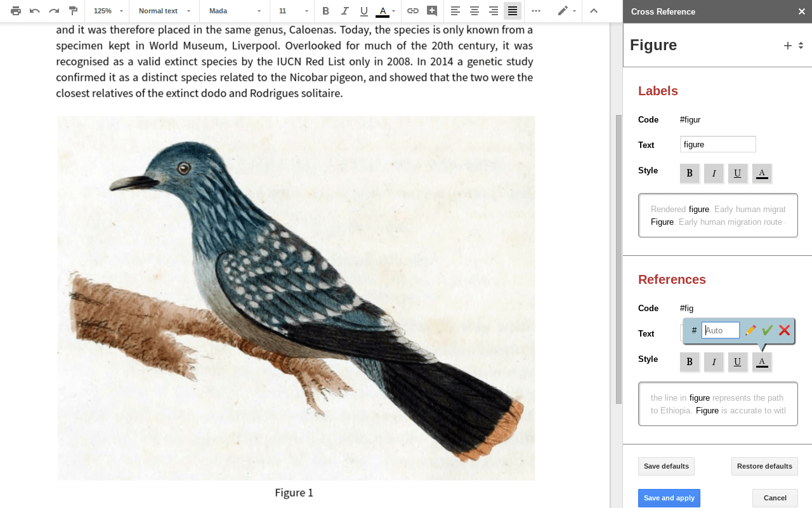Viewport: 812px width, 508px height.
Task: Click the Paint format icon
Action: pyautogui.click(x=72, y=11)
